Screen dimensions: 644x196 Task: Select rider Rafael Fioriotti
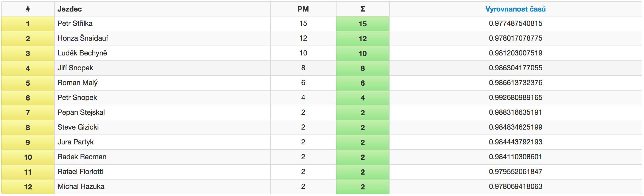[x=81, y=172]
